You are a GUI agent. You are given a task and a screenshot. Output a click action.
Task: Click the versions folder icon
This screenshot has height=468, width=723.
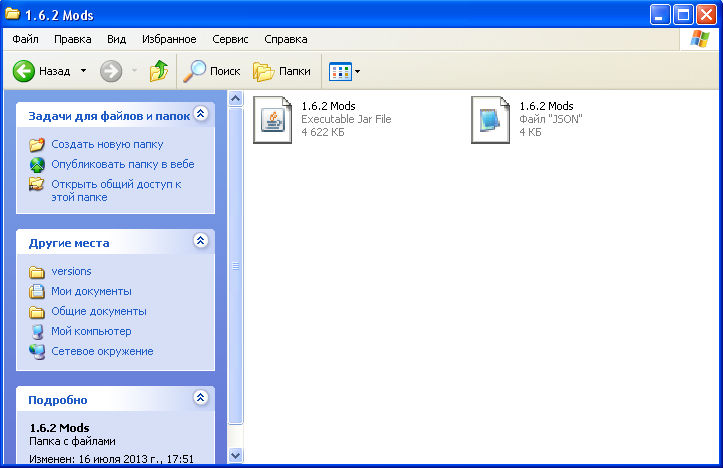37,272
